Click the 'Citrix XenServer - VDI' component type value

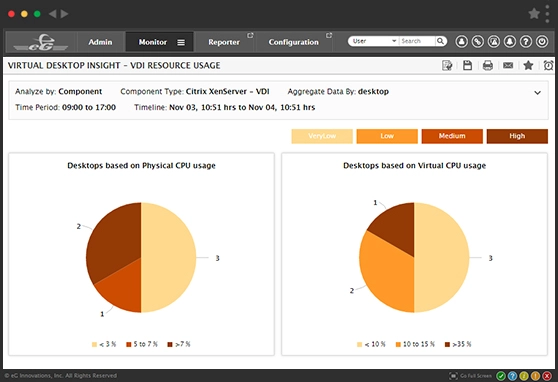(x=227, y=91)
